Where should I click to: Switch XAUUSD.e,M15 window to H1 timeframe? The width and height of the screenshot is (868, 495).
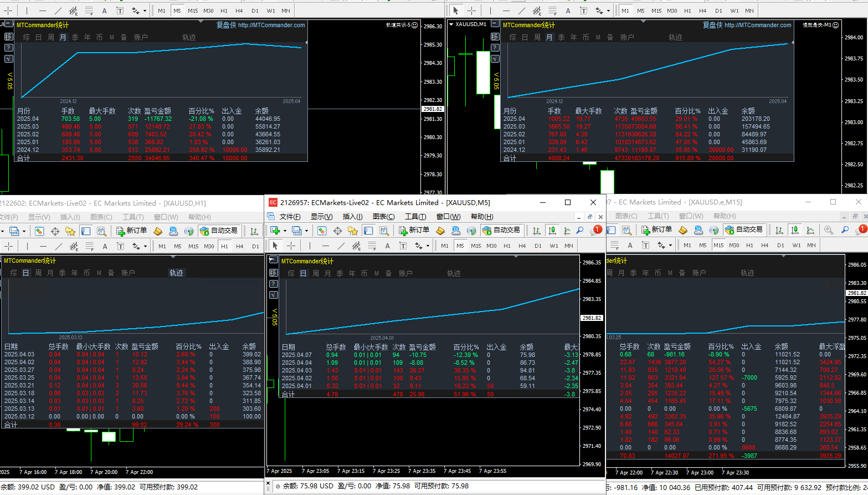(749, 245)
